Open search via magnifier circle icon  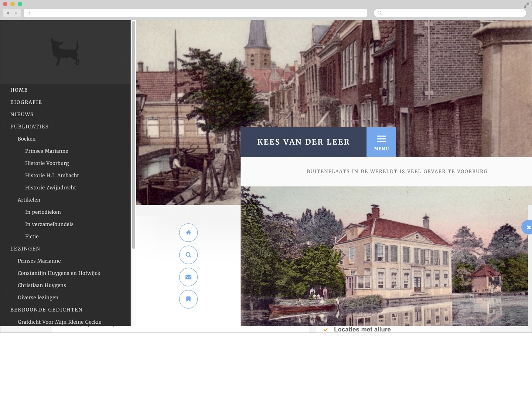pyautogui.click(x=188, y=255)
